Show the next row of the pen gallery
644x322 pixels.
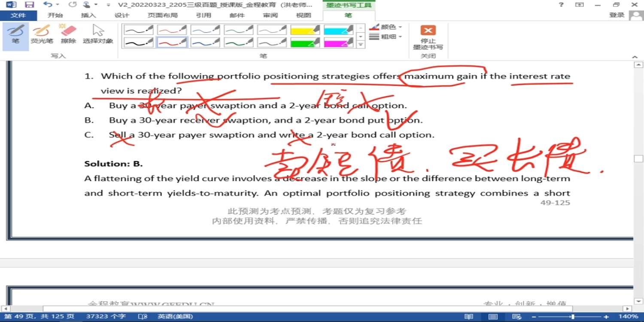tap(361, 36)
